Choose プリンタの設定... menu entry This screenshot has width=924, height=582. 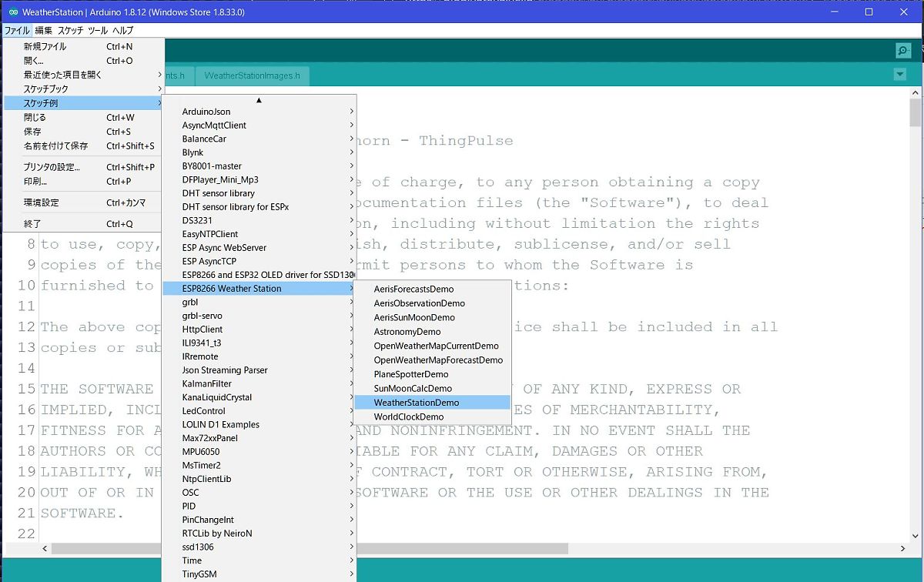(x=83, y=167)
